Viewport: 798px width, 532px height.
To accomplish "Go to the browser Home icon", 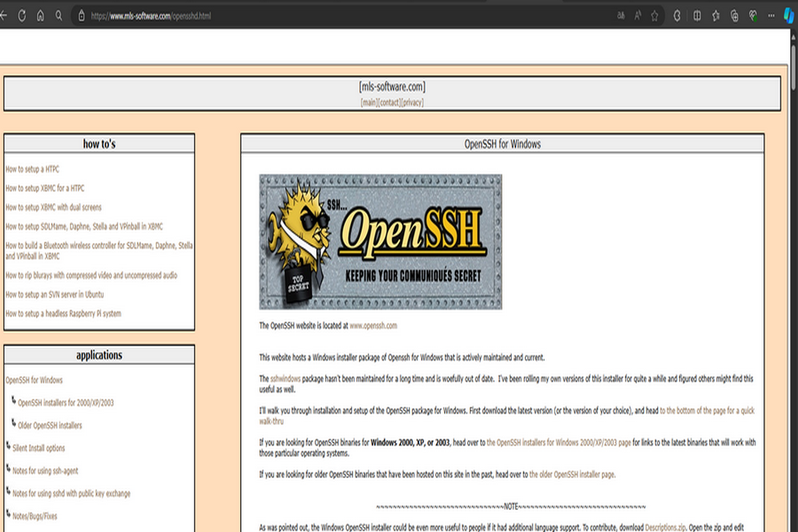I will click(x=41, y=15).
